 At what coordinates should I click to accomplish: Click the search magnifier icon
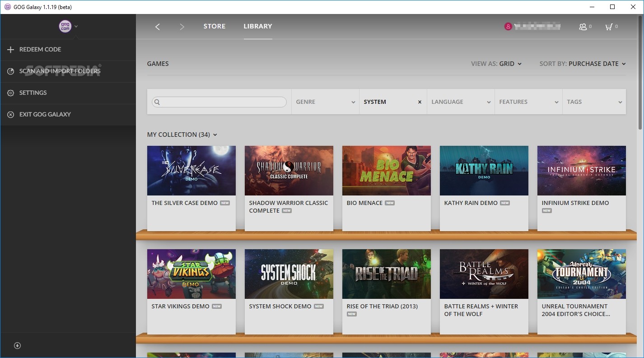(157, 102)
